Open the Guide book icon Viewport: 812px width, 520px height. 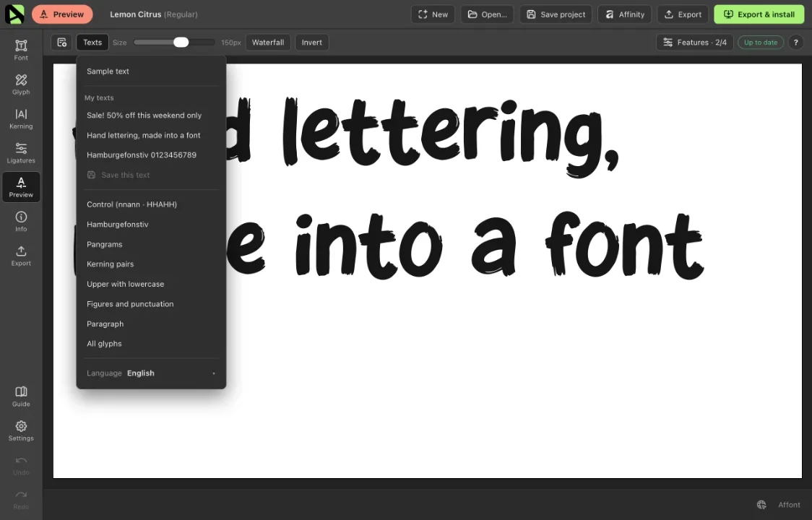21,396
